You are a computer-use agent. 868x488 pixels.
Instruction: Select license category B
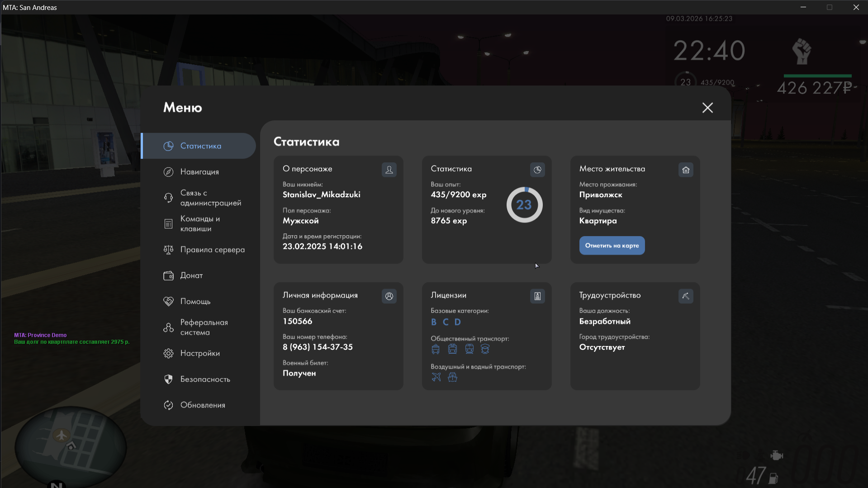434,322
